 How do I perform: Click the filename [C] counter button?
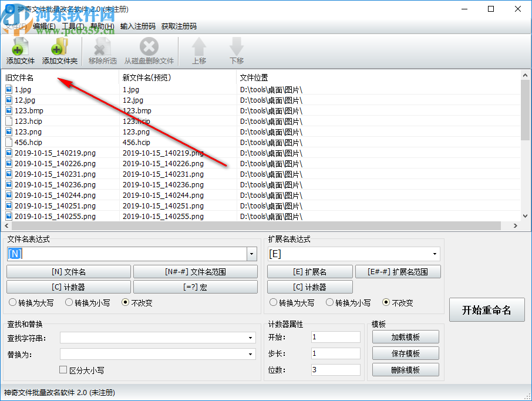pos(69,287)
